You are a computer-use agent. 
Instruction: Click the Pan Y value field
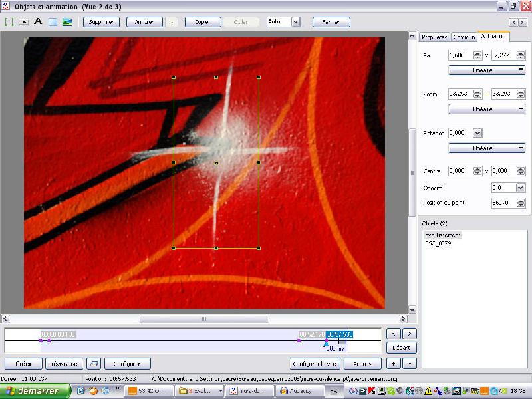tap(503, 55)
